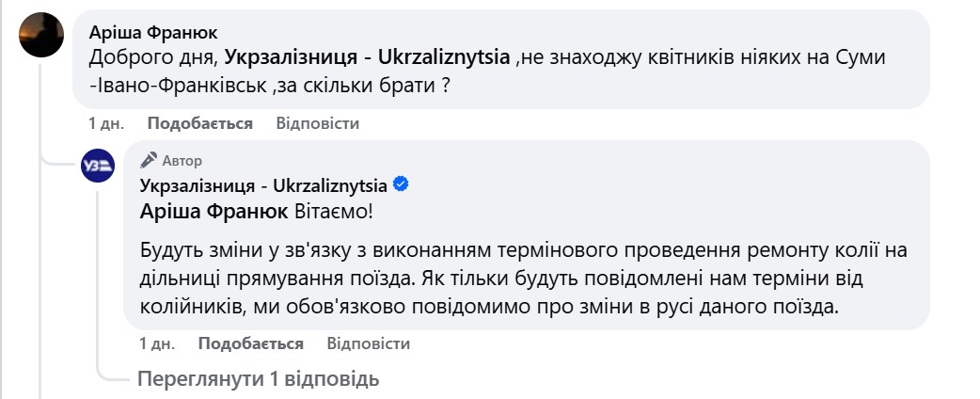Click the 'Автор' badge label
Viewport: 980px width, 399px height.
coord(182,161)
